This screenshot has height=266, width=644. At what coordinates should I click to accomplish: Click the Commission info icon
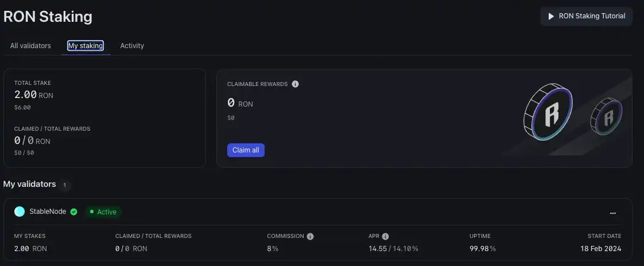(x=310, y=236)
